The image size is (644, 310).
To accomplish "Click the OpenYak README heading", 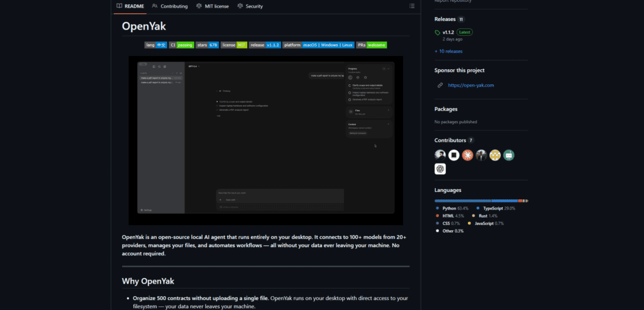I will click(x=144, y=26).
